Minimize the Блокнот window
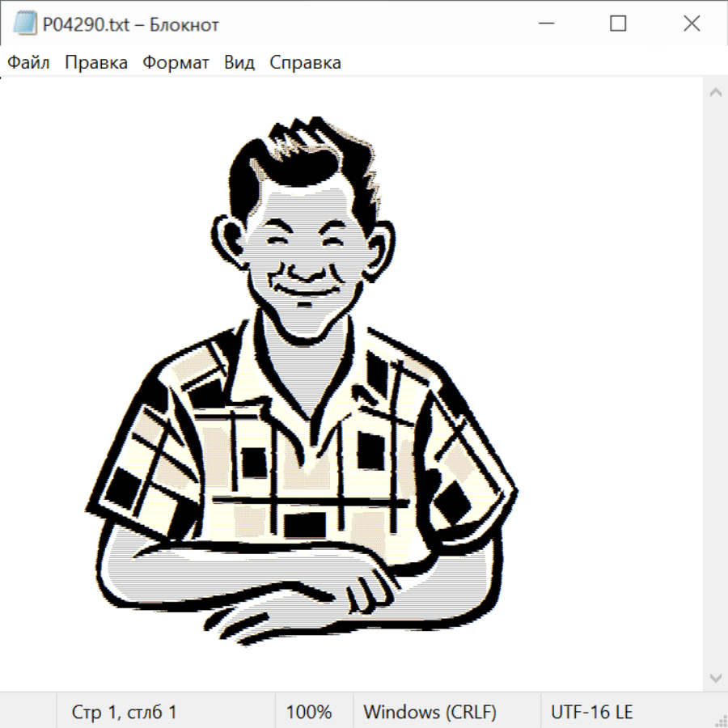This screenshot has height=728, width=728. (547, 24)
